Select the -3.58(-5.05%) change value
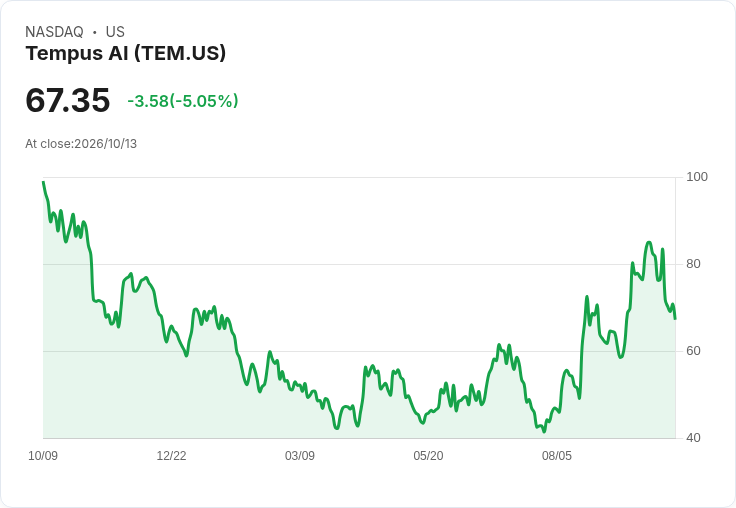The height and width of the screenshot is (508, 736). [183, 101]
